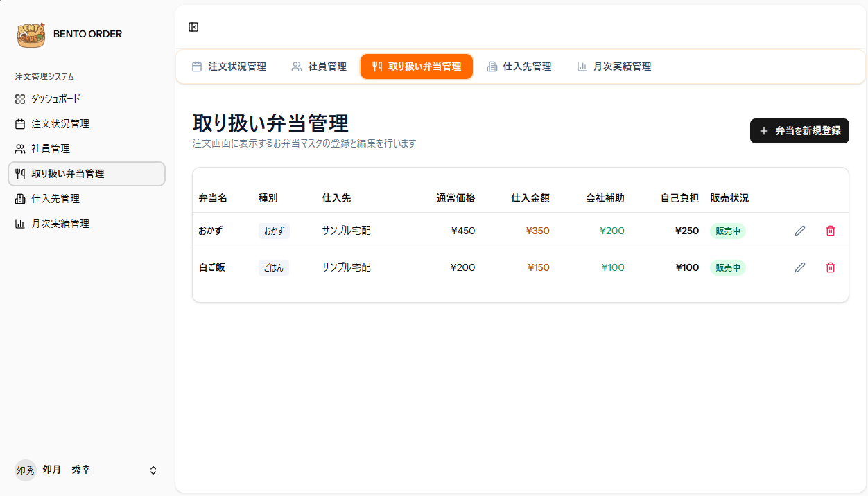Click the 注文管理システム sidebar label

click(x=44, y=77)
